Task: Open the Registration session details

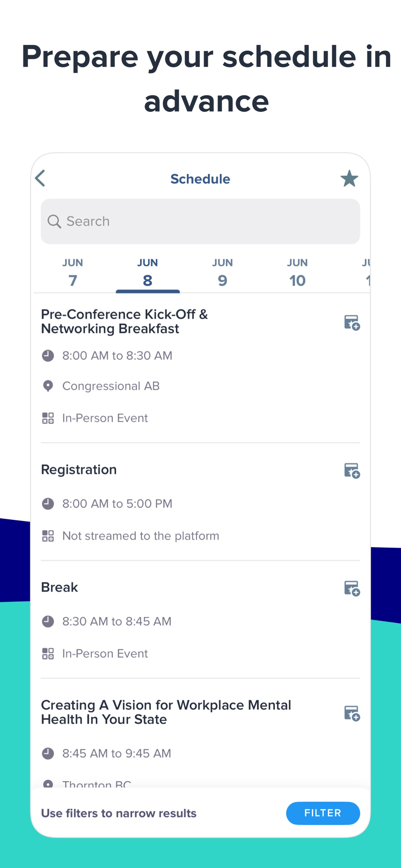Action: tap(79, 470)
